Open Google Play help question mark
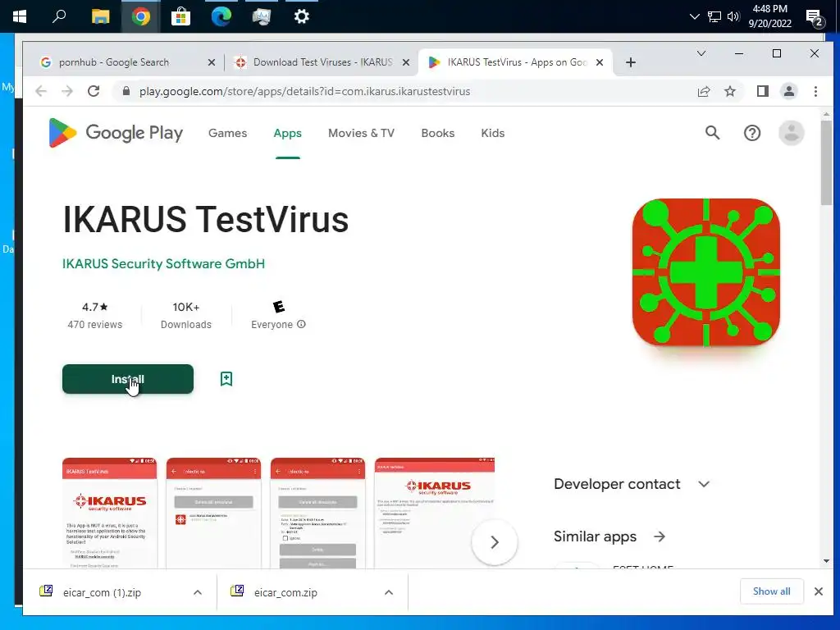Screen dimensions: 840x630 pos(752,133)
